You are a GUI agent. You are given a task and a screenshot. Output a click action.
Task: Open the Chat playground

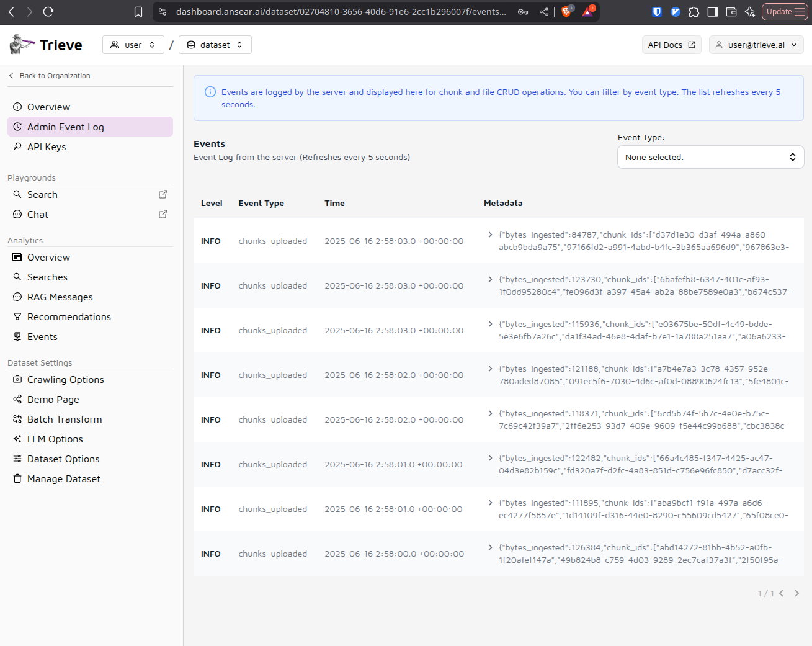point(37,214)
